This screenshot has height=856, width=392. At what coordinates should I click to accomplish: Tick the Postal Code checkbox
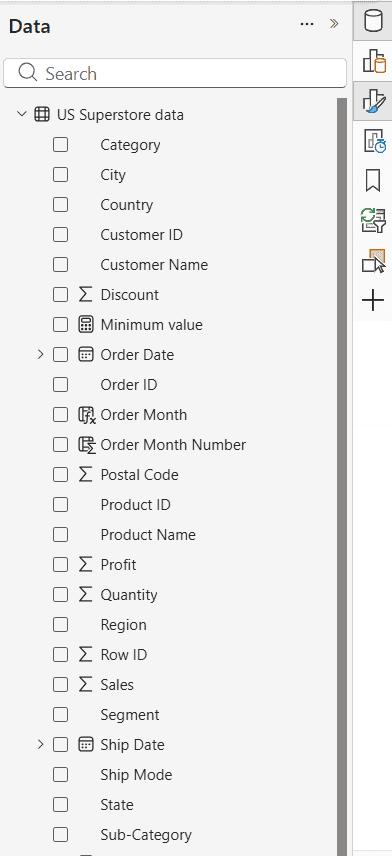pos(61,475)
